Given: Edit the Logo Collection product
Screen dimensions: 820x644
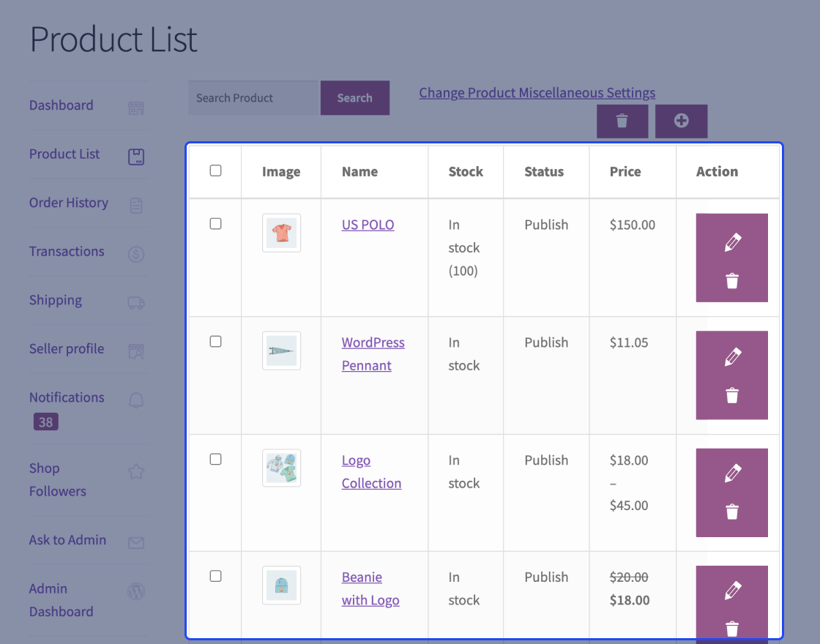Looking at the screenshot, I should pyautogui.click(x=732, y=473).
